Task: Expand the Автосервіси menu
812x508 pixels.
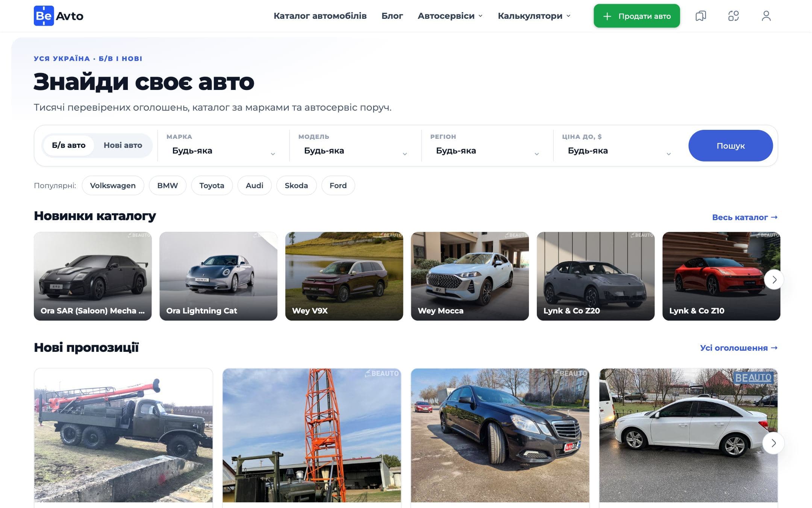Action: (450, 16)
